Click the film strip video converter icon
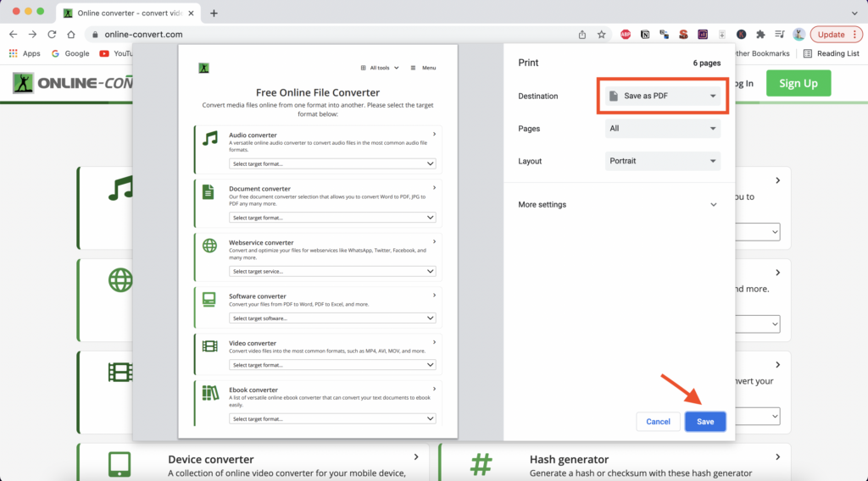The width and height of the screenshot is (868, 481). (120, 373)
